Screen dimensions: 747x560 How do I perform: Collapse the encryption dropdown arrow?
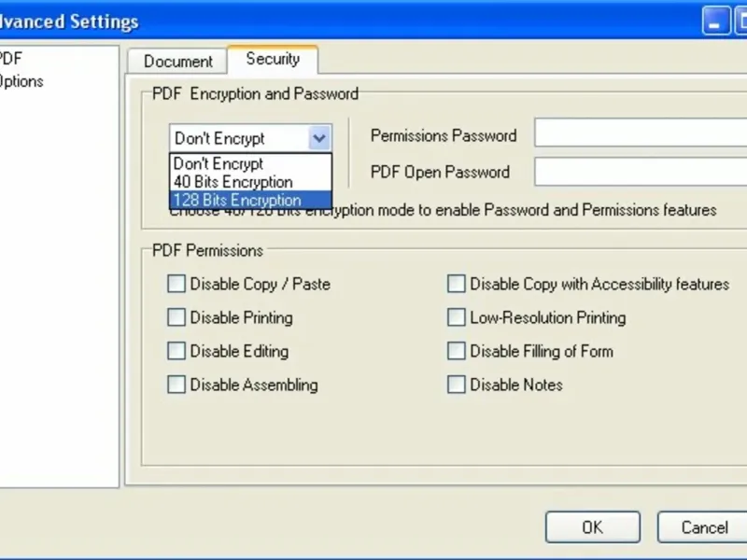[319, 138]
